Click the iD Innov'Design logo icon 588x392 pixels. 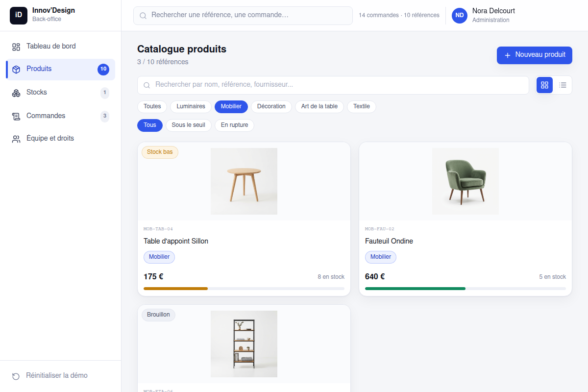[x=19, y=15]
